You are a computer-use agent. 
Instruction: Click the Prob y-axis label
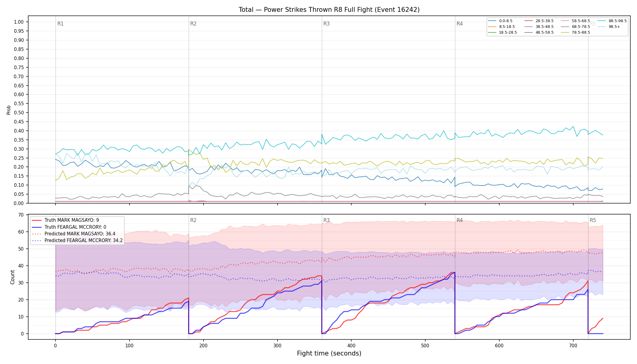point(9,110)
